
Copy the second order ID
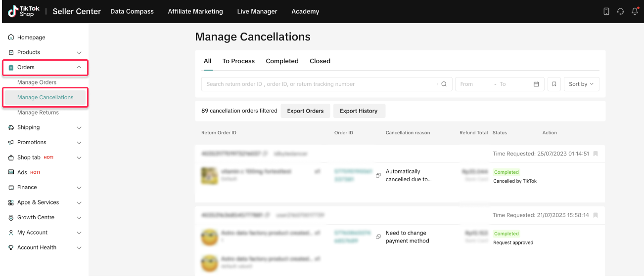(x=378, y=237)
